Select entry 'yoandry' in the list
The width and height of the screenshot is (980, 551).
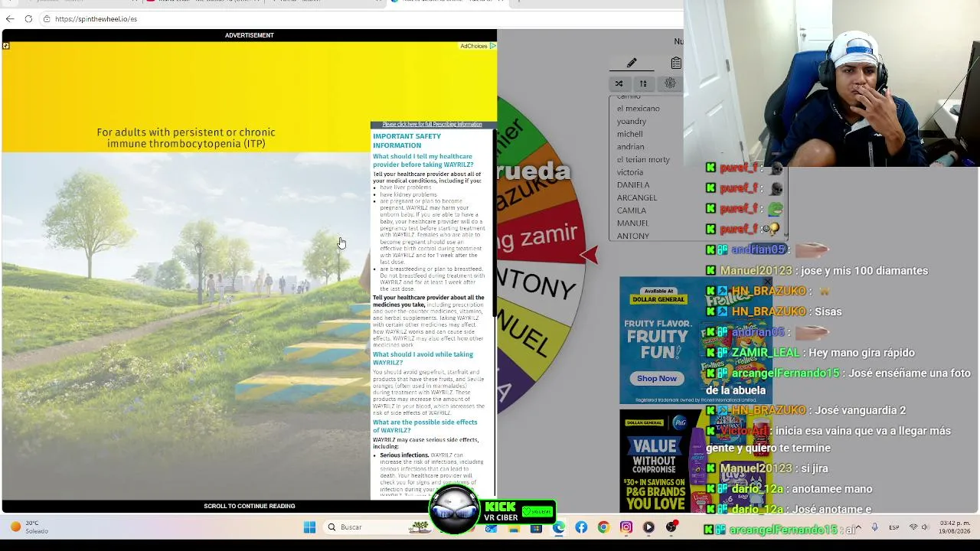tap(632, 121)
